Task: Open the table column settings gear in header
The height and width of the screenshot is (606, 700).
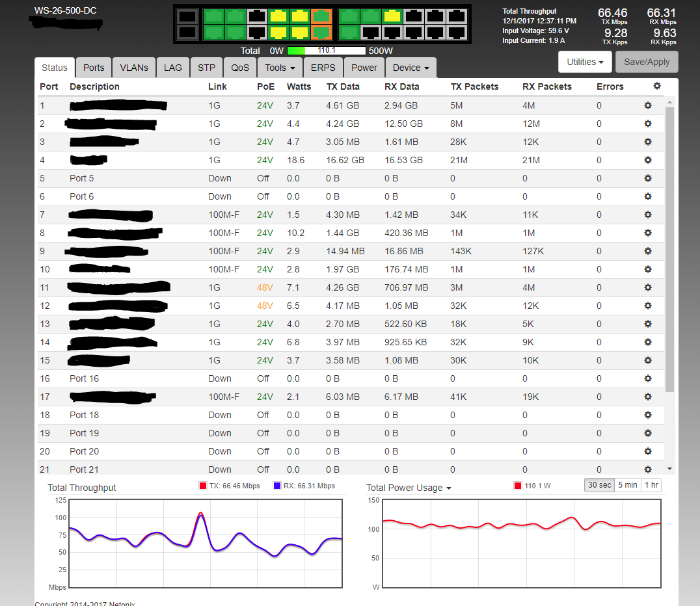Action: [x=657, y=86]
